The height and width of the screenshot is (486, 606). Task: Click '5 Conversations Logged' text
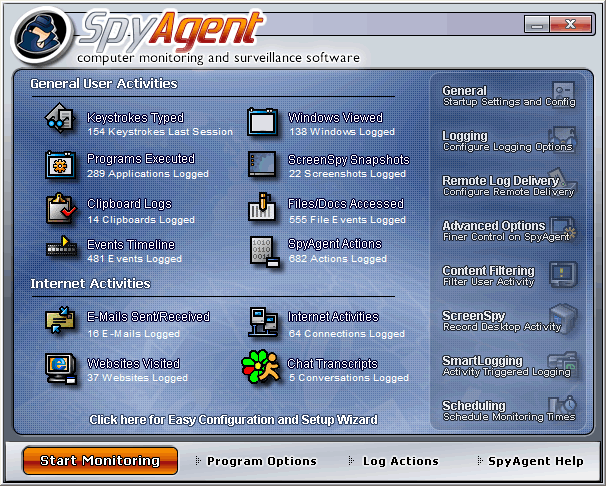tap(349, 378)
